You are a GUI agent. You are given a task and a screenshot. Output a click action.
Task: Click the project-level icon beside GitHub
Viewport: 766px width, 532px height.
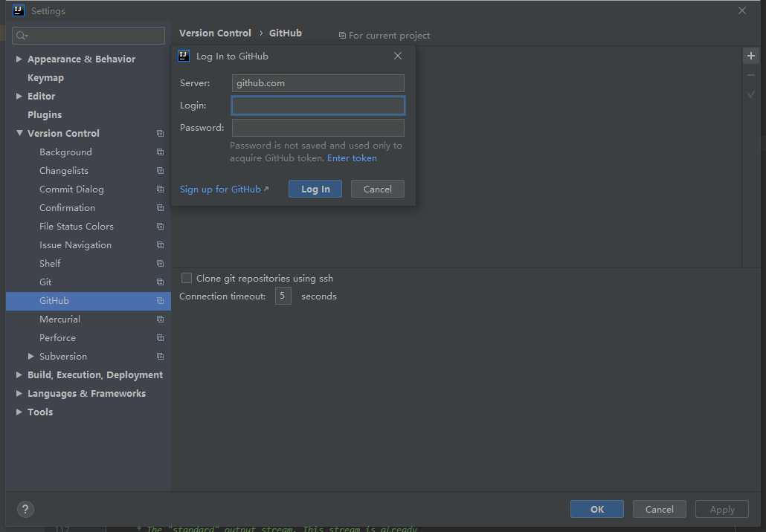point(160,301)
